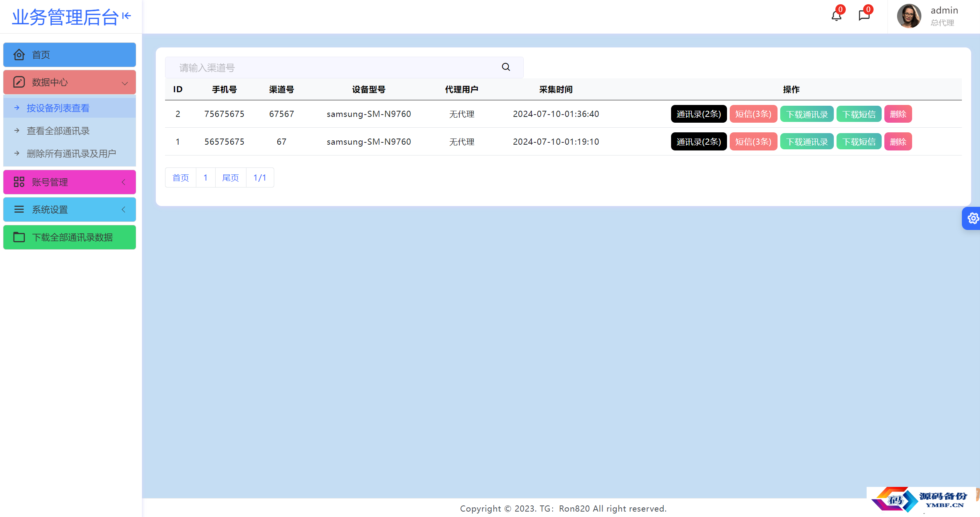Open the 账号管理 menu
Image resolution: width=980 pixels, height=517 pixels.
pos(69,182)
